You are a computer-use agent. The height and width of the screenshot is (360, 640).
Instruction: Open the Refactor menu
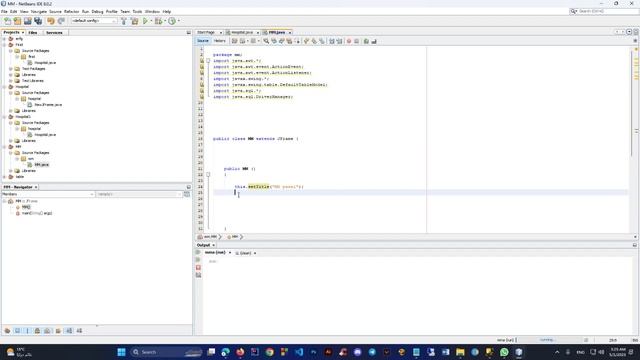pos(71,11)
